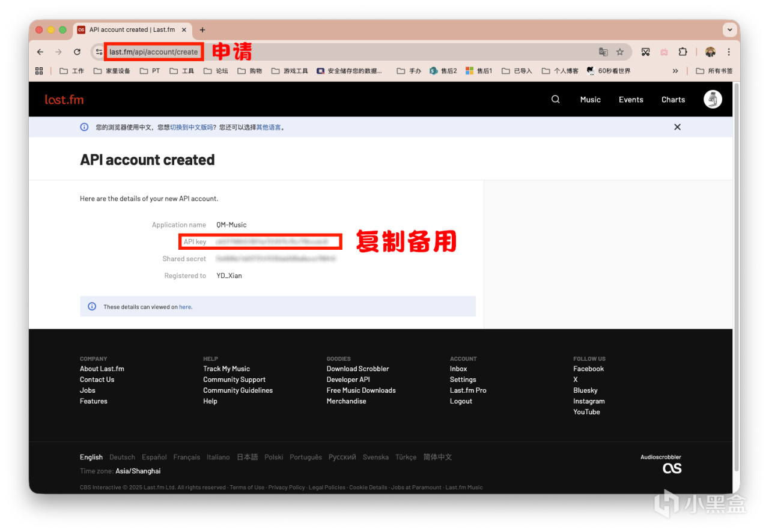
Task: Open Bluesky in Follow Us
Action: tap(585, 390)
